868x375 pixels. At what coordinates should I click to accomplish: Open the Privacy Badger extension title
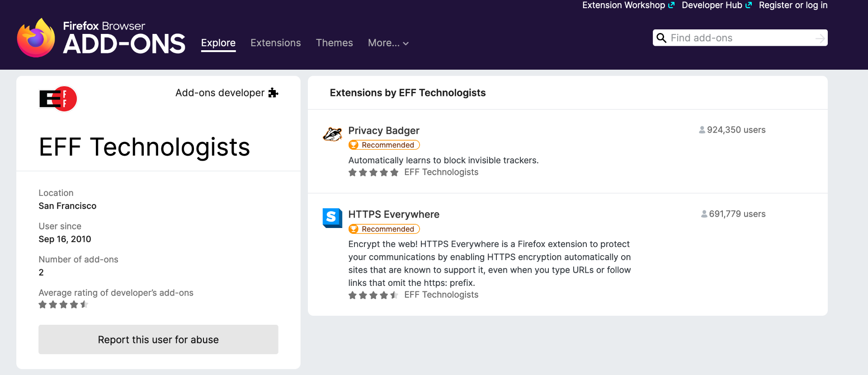pos(384,131)
